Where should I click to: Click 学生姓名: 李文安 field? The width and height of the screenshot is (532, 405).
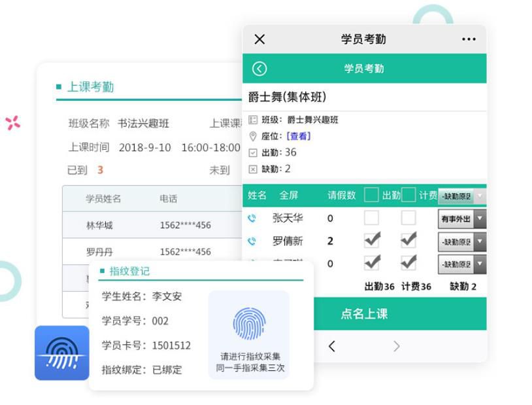pyautogui.click(x=142, y=296)
